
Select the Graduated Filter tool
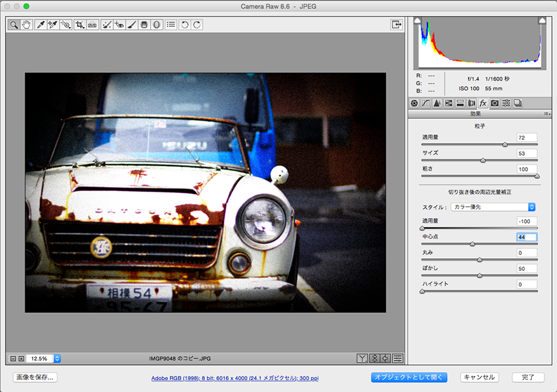[x=144, y=25]
